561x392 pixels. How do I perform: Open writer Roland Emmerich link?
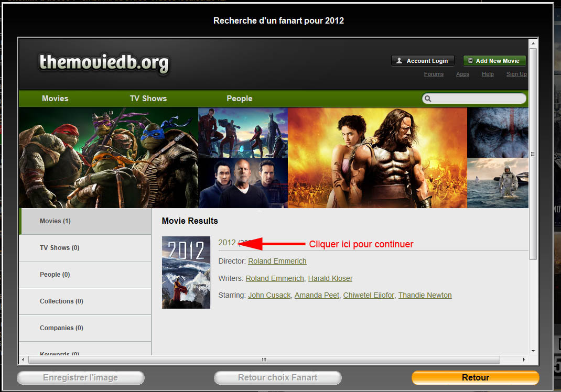(x=275, y=278)
